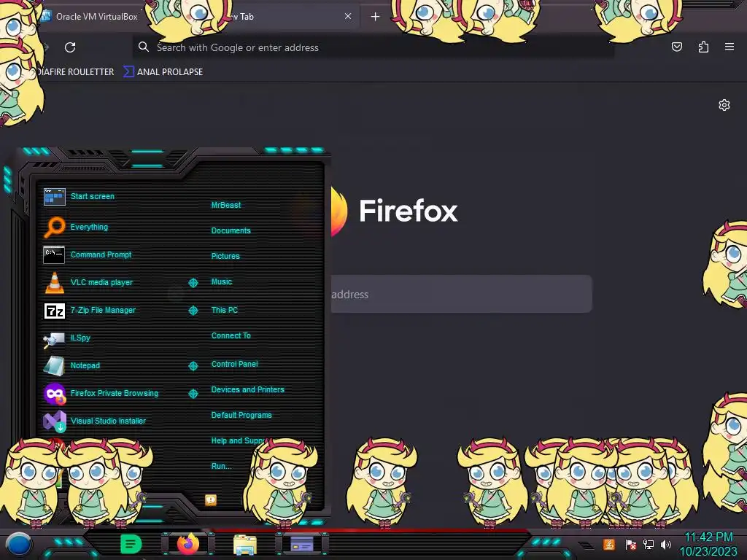The image size is (747, 560).
Task: Open Firefox application hamburger menu
Action: coord(729,47)
